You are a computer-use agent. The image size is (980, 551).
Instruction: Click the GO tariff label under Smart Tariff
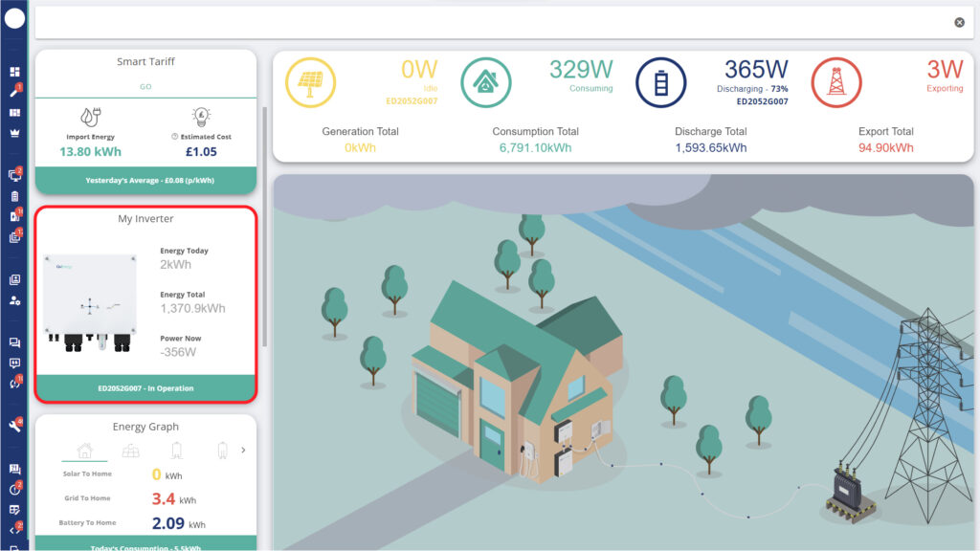[145, 86]
